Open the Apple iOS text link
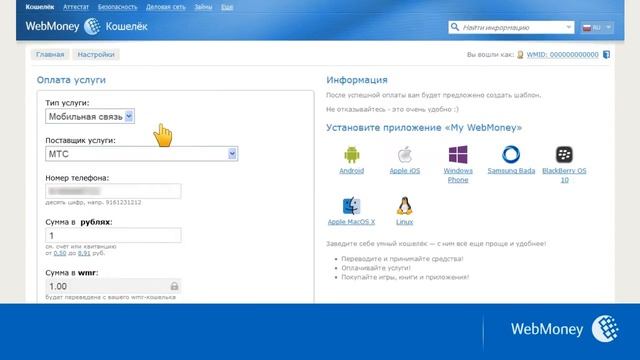 (x=404, y=171)
